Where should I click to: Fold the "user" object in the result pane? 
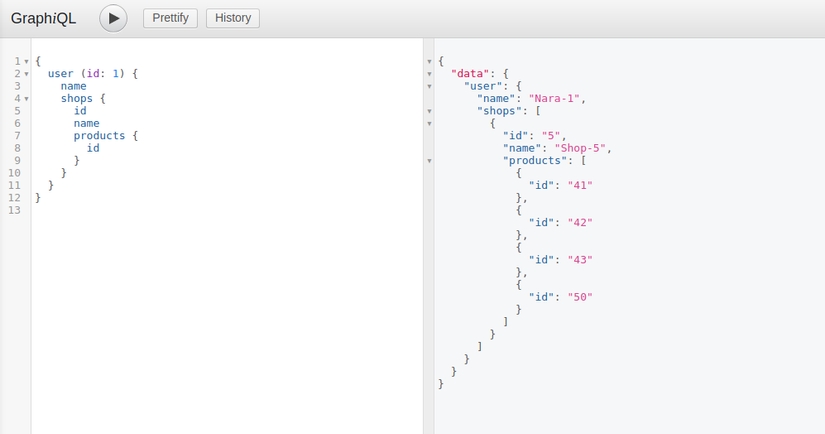coord(429,86)
